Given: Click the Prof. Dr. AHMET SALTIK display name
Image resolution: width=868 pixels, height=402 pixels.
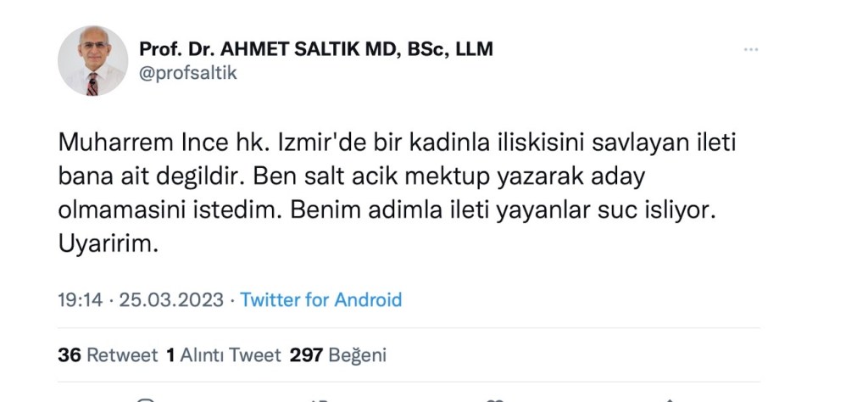Looking at the screenshot, I should coord(314,49).
